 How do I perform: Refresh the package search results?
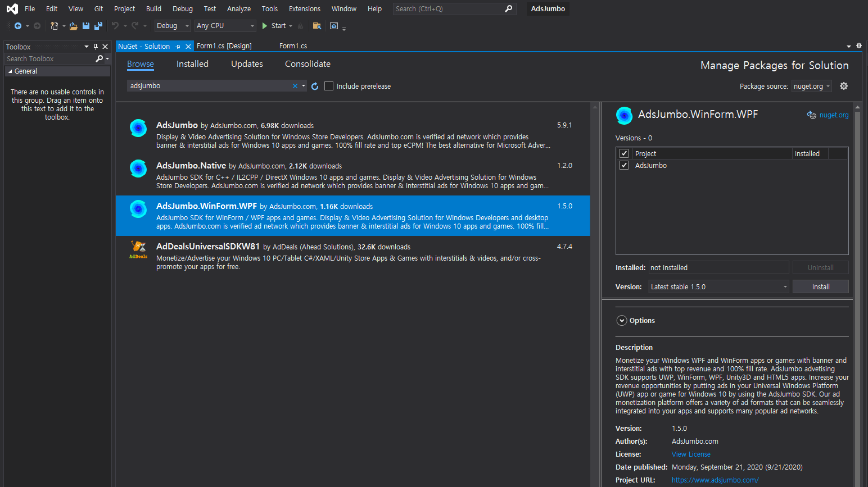[315, 86]
